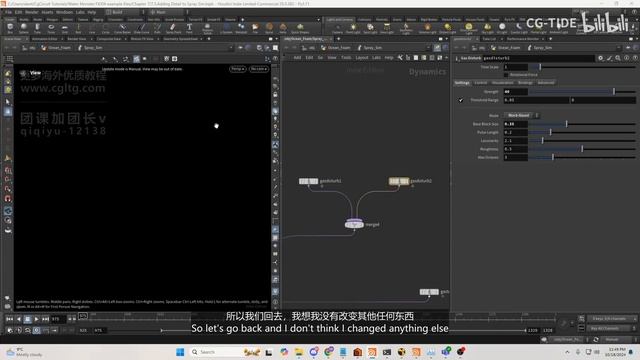Click Spray_Sim in parameter path bar
Screen dimensions: 640x360
point(539,48)
